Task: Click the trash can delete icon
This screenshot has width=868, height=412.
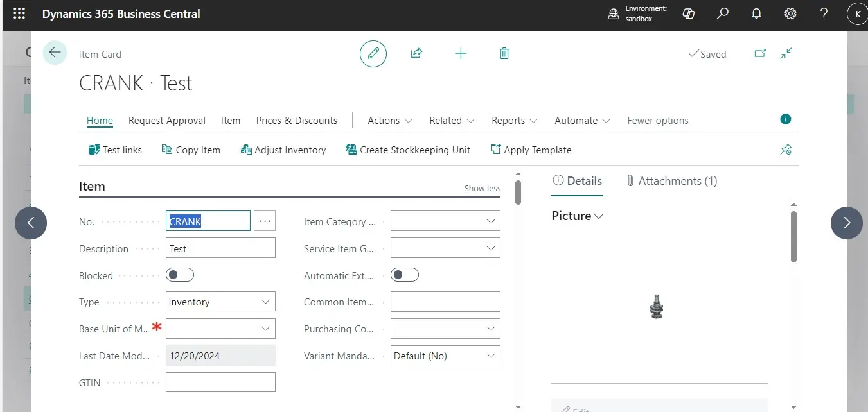Action: pyautogui.click(x=504, y=54)
